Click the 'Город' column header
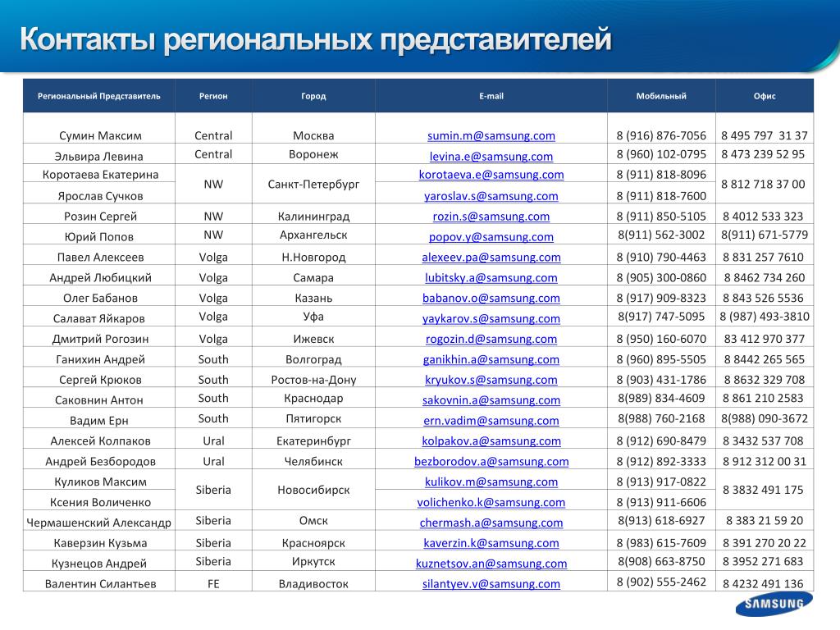Screen dimensions: 840x630 coord(313,96)
